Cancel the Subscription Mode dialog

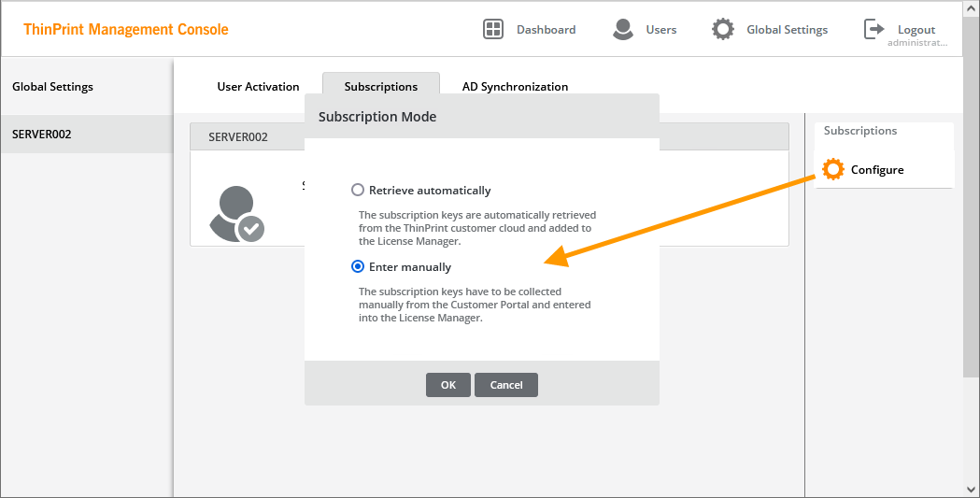[x=506, y=385]
